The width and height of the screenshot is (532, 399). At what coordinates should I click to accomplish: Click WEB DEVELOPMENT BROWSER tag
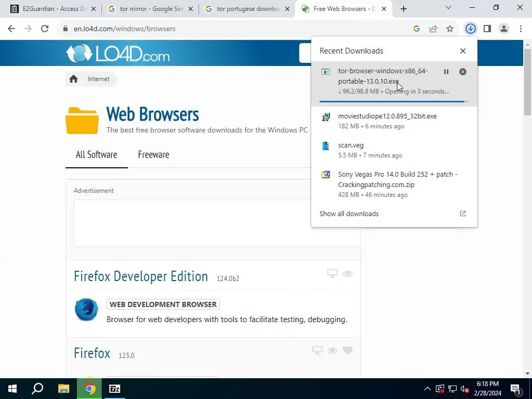163,304
